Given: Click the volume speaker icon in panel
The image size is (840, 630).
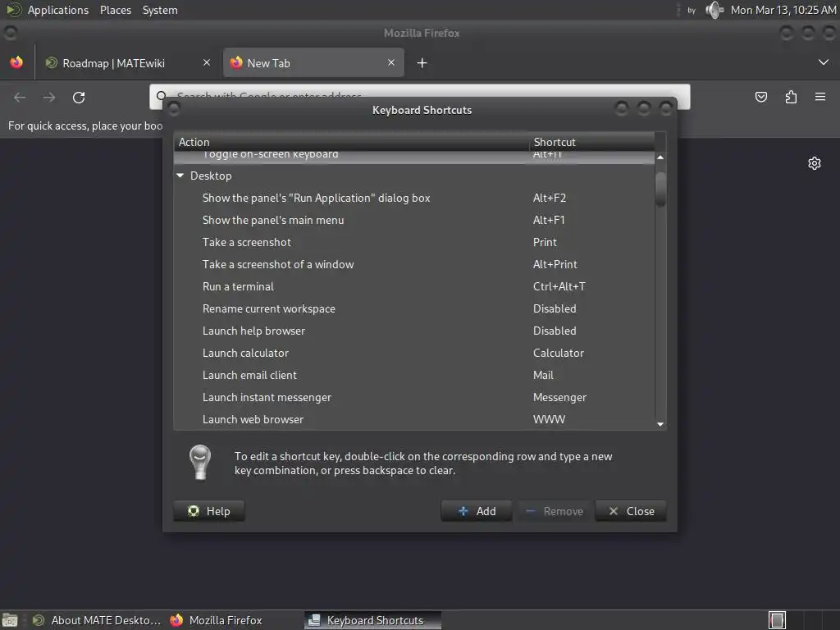Looking at the screenshot, I should click(x=714, y=10).
